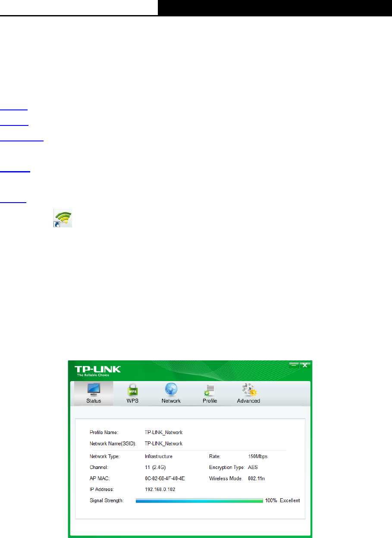Open the Advanced settings tab
Screen dimensions: 392x538
248,393
